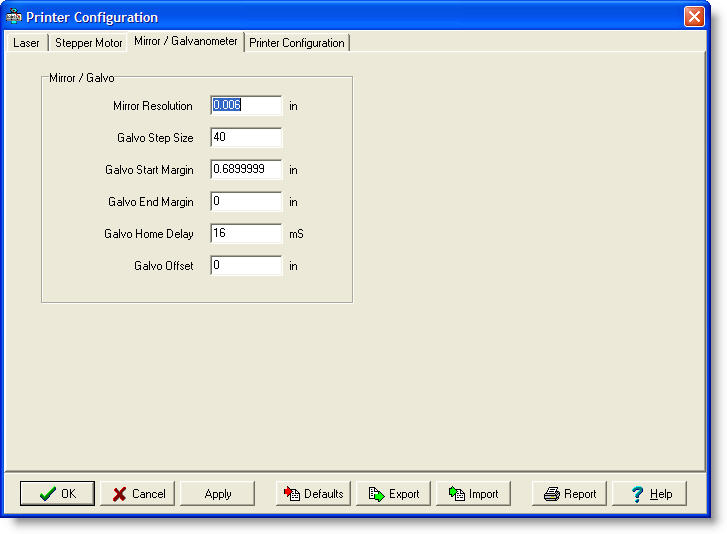The height and width of the screenshot is (534, 727).
Task: Click the Help button label
Action: coord(661,494)
